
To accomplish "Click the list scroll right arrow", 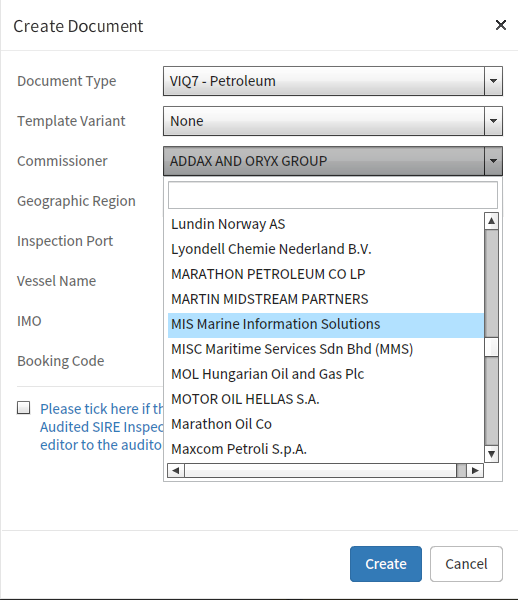I will click(475, 470).
